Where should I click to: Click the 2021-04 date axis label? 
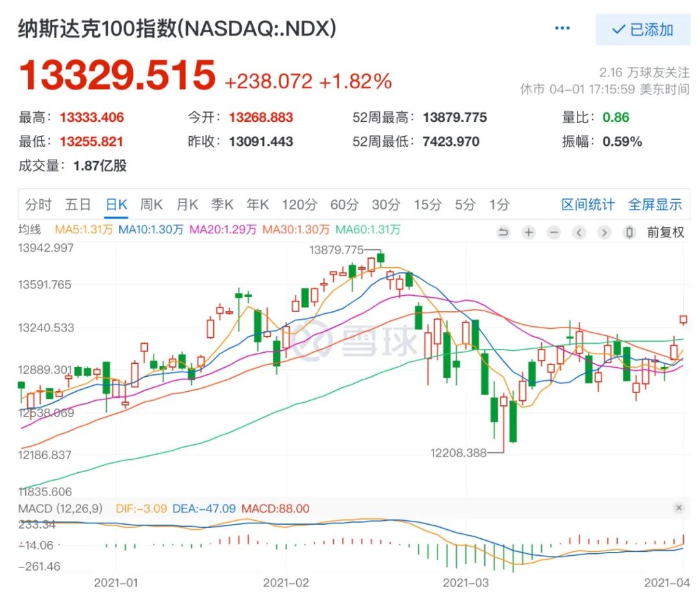click(666, 582)
